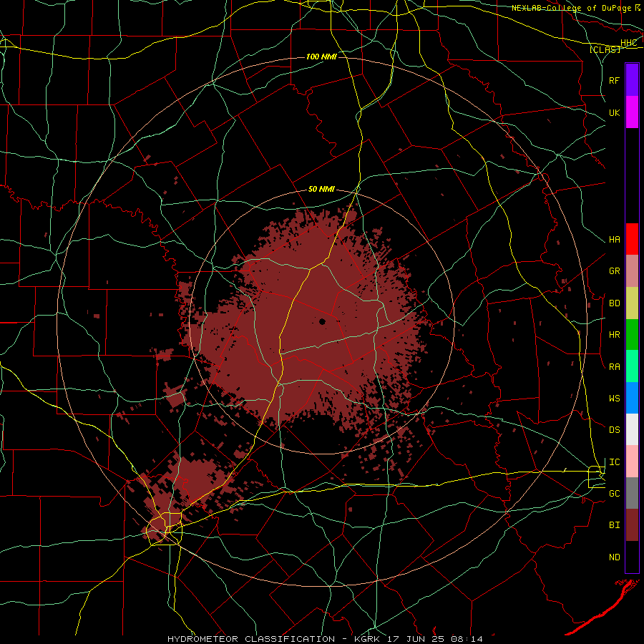The height and width of the screenshot is (644, 644).
Task: Click the 50 NMI range ring label
Action: pos(321,190)
